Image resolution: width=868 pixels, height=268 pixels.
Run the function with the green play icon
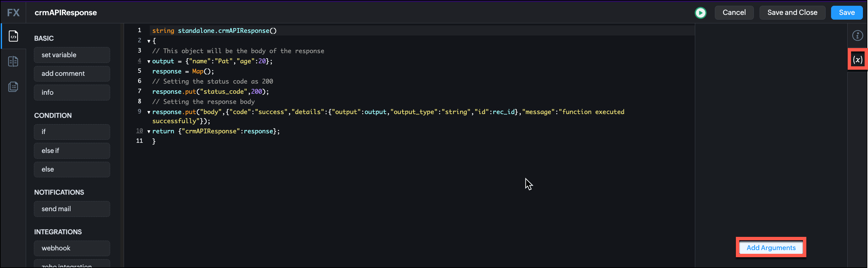[700, 13]
